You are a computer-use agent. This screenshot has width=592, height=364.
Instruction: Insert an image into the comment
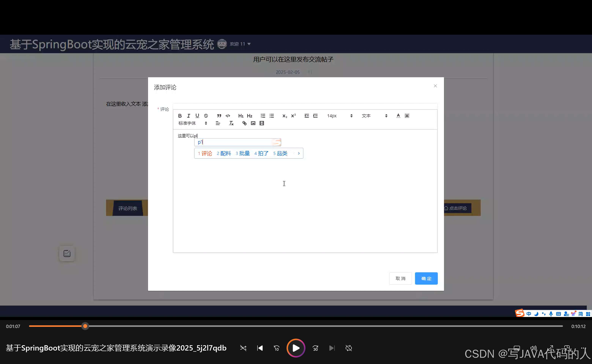[253, 123]
